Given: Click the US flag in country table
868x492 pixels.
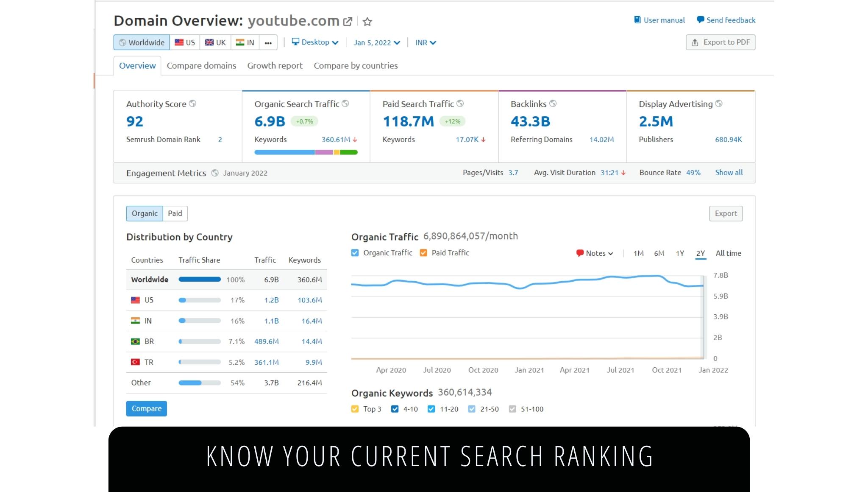Looking at the screenshot, I should tap(135, 300).
